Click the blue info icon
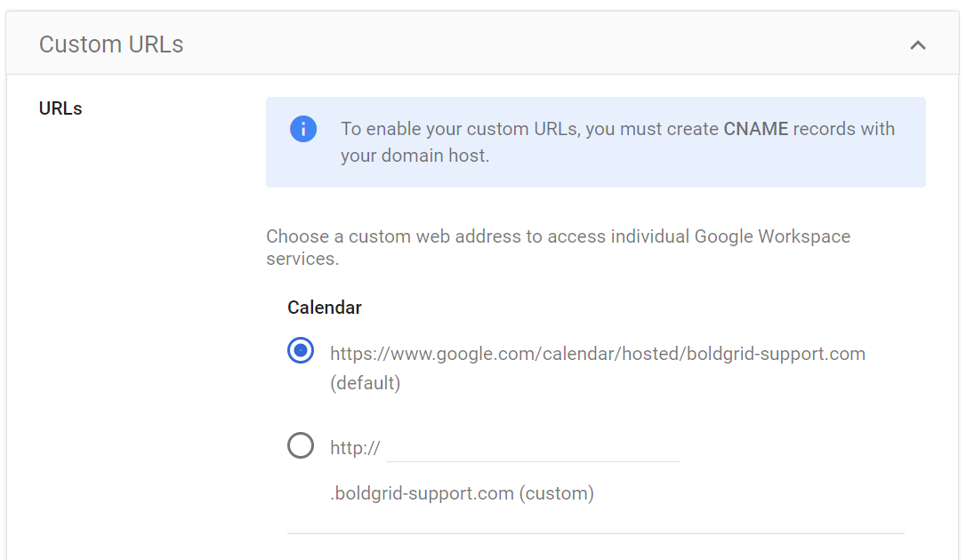Screen dimensions: 966x560 pos(303,129)
